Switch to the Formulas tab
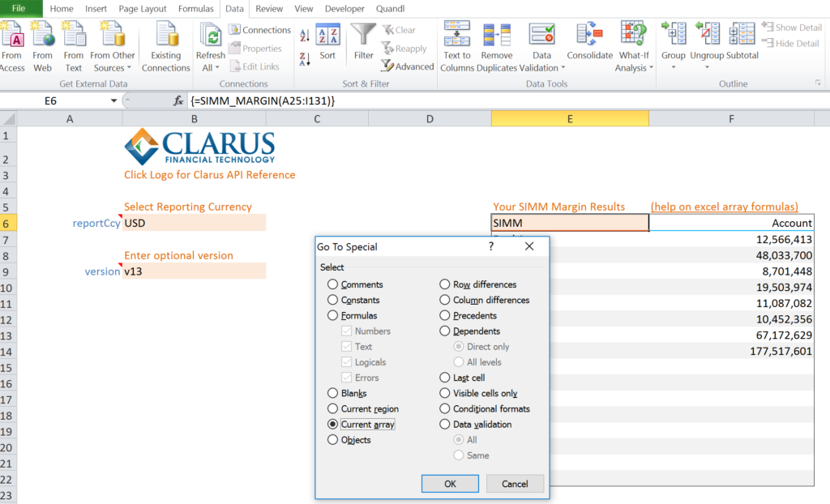The width and height of the screenshot is (830, 504). [x=196, y=8]
